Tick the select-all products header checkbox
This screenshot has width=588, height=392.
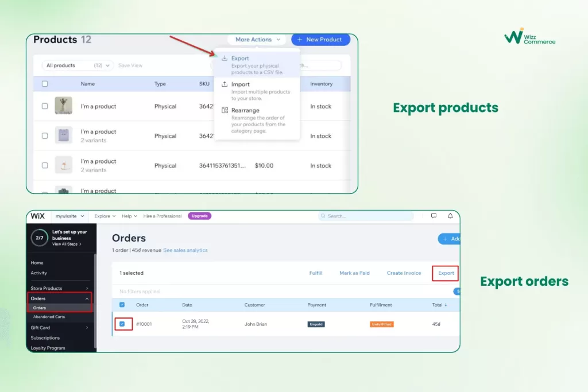pos(45,84)
